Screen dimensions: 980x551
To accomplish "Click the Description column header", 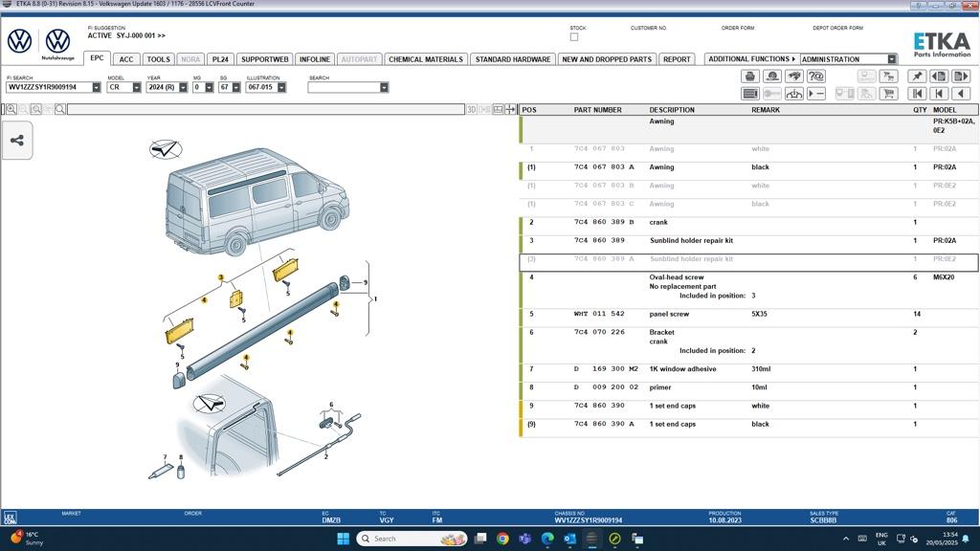I will (x=672, y=110).
